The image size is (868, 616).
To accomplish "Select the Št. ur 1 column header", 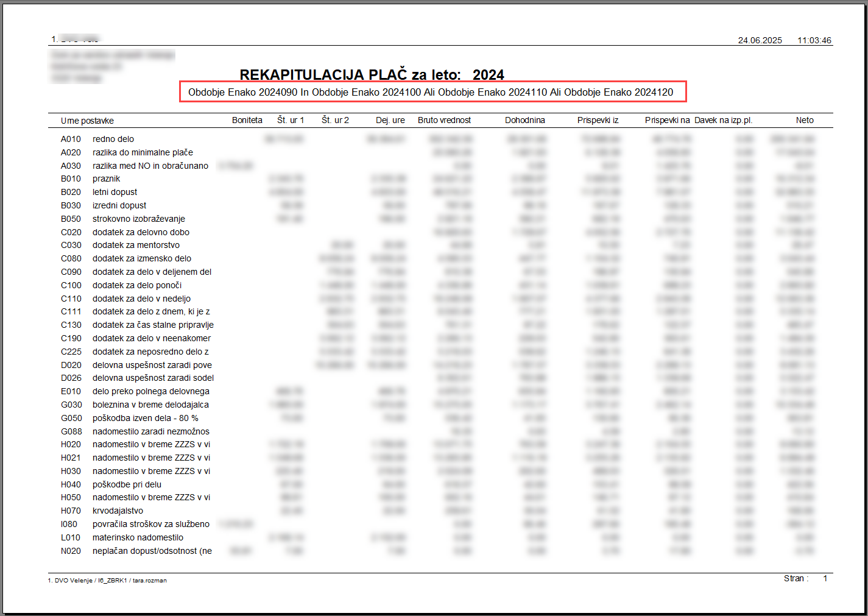I will pos(291,120).
